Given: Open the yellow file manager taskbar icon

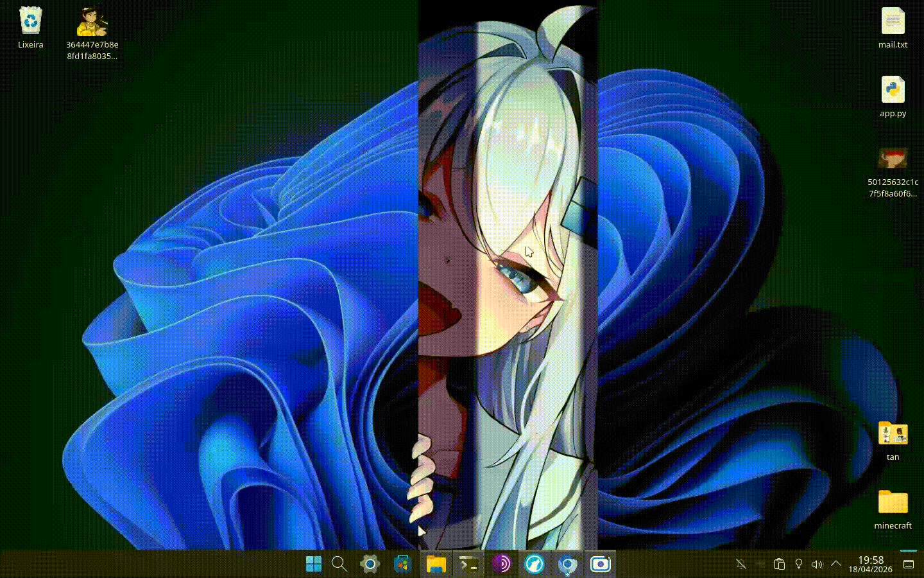Looking at the screenshot, I should click(436, 564).
